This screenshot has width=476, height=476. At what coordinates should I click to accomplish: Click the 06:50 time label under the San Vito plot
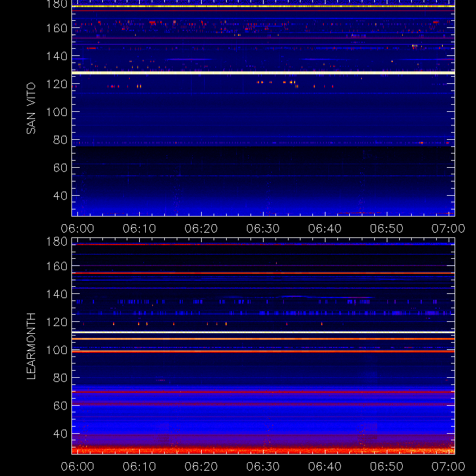pos(386,228)
